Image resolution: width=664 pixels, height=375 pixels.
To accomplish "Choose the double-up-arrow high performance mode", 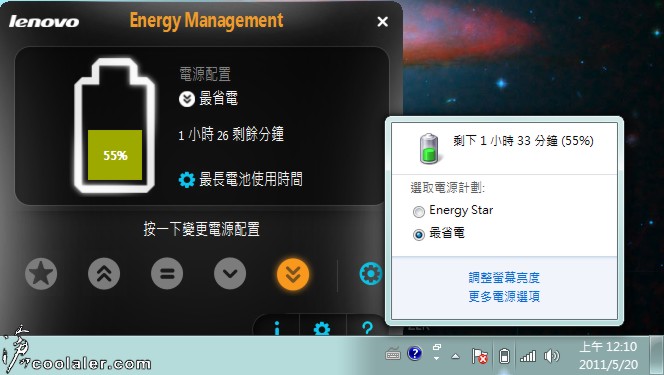I will [104, 274].
